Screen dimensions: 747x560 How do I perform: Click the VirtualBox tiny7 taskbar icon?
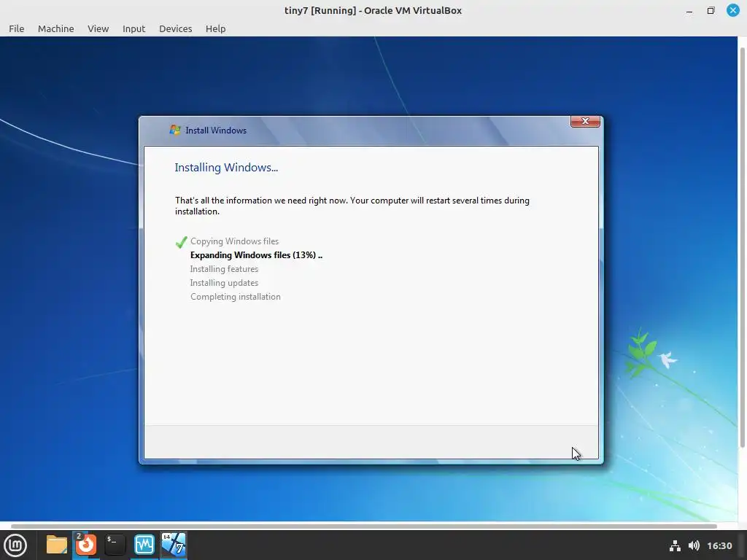(x=174, y=545)
